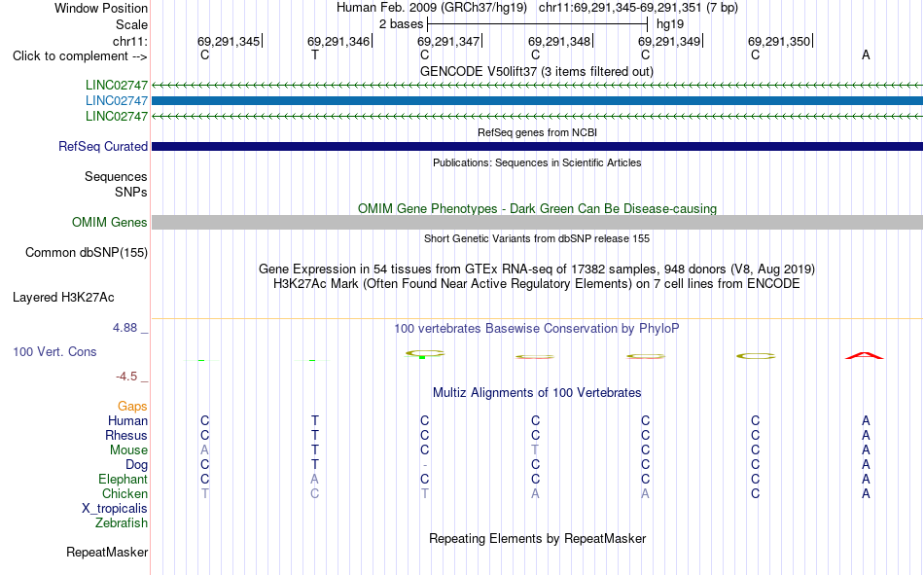Click the chr11: ruler label
The height and width of the screenshot is (575, 924).
[130, 41]
